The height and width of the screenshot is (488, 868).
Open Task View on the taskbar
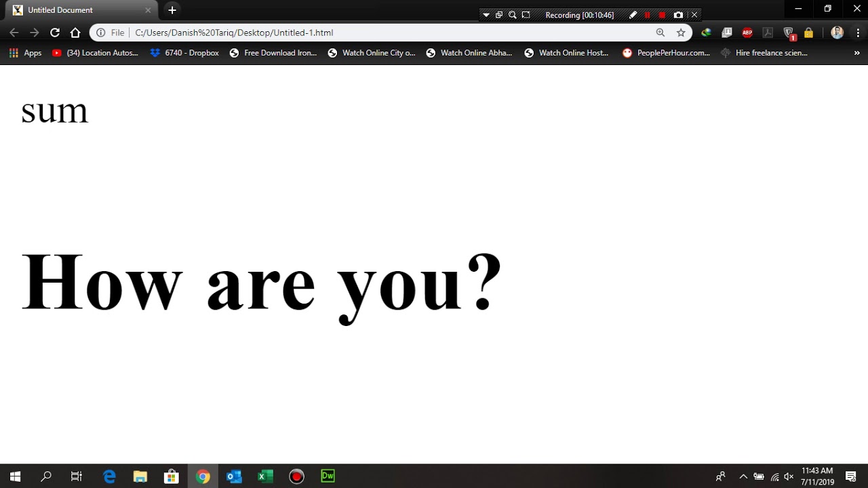(77, 476)
